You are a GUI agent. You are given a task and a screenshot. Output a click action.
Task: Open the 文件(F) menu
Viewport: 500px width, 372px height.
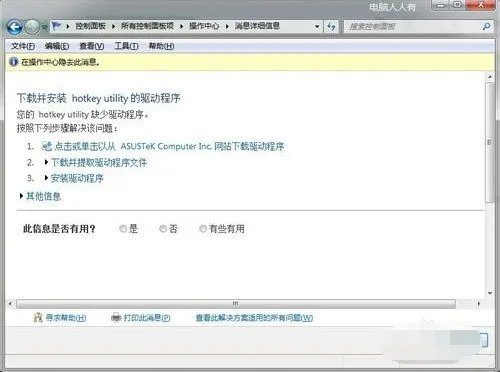(23, 46)
